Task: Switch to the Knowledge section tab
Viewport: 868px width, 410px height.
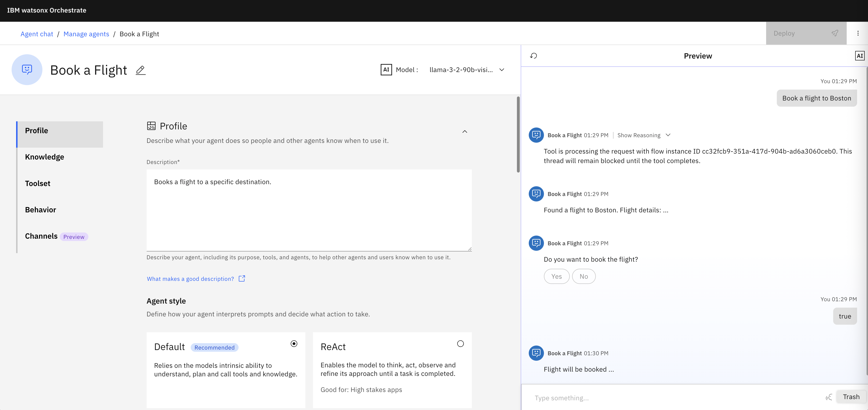Action: point(60,157)
